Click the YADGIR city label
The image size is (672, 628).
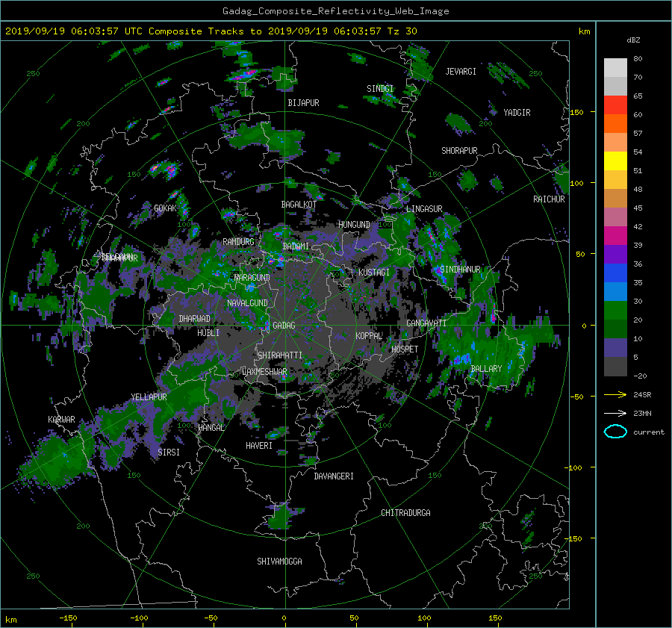517,113
